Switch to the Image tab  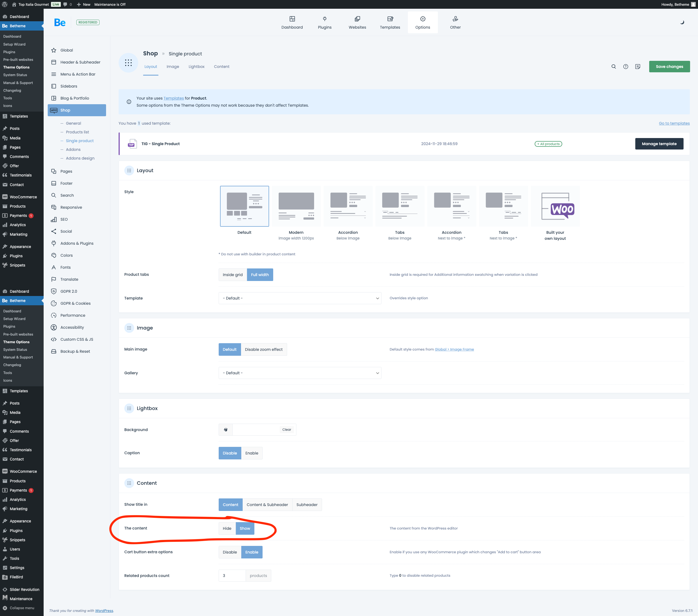pos(173,67)
